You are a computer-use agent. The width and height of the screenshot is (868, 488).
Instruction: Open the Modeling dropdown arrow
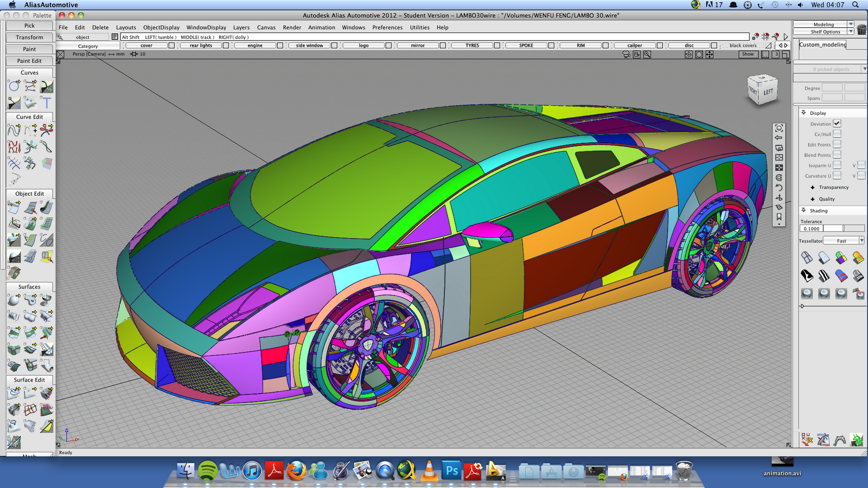click(851, 24)
